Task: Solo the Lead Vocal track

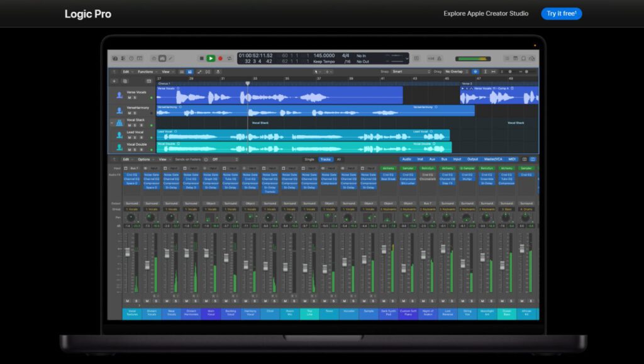Action: (x=134, y=136)
